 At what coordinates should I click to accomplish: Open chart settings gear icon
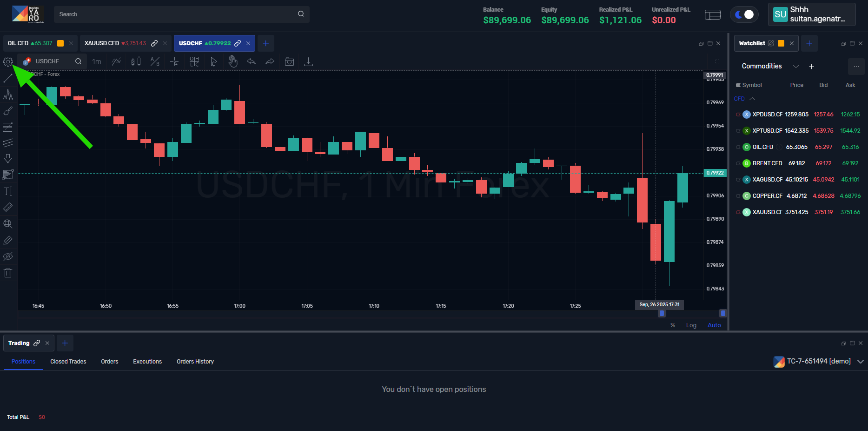(8, 61)
